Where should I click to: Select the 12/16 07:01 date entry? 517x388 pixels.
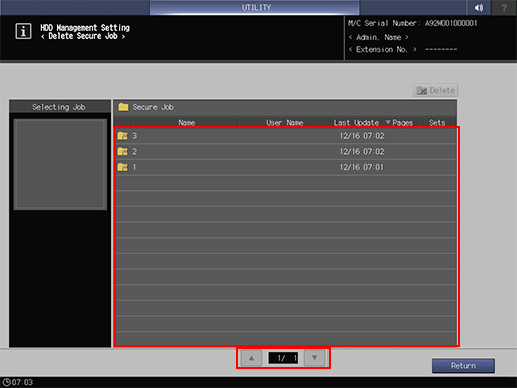click(362, 167)
